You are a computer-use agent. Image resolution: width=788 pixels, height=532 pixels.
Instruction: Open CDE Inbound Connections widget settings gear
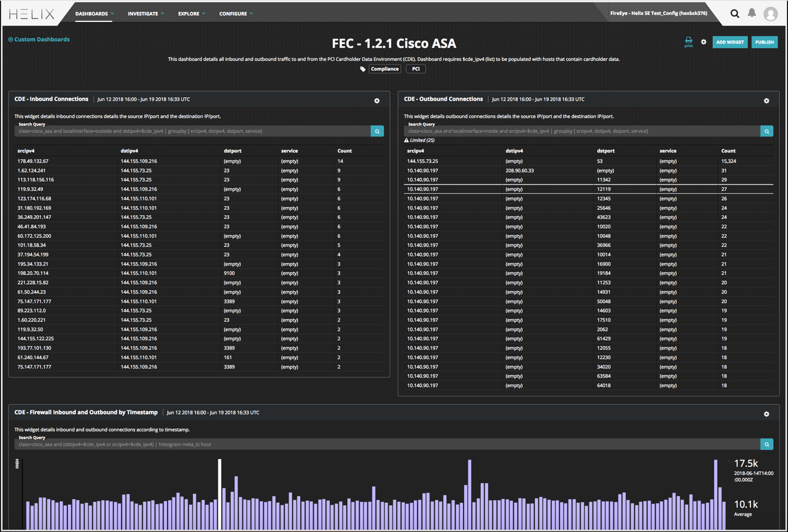click(377, 101)
